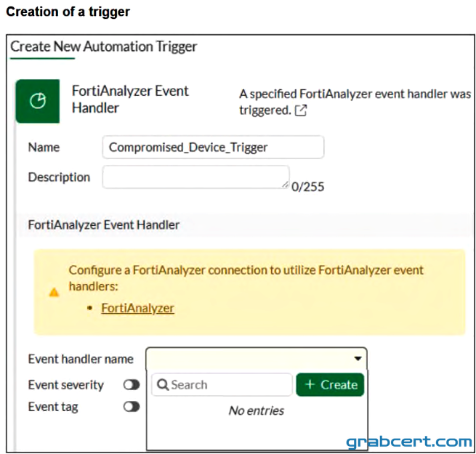Click 'A specified FortiAnalyzer event handler was triggered' text

[355, 102]
